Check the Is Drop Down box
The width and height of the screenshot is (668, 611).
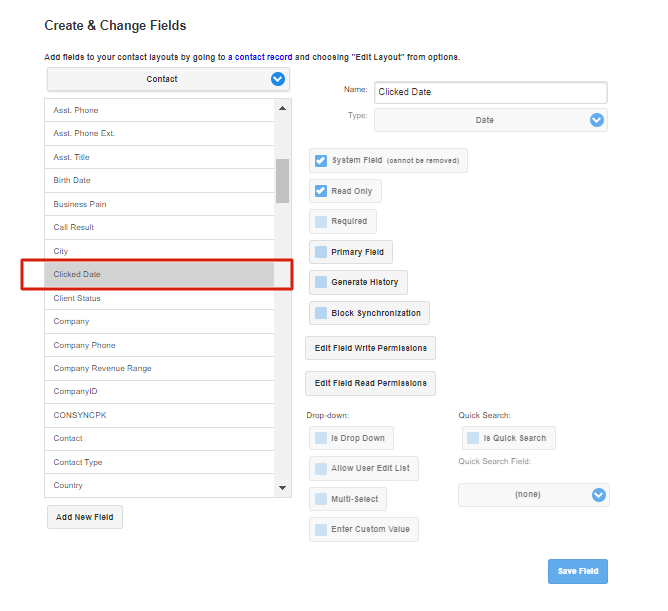[321, 438]
